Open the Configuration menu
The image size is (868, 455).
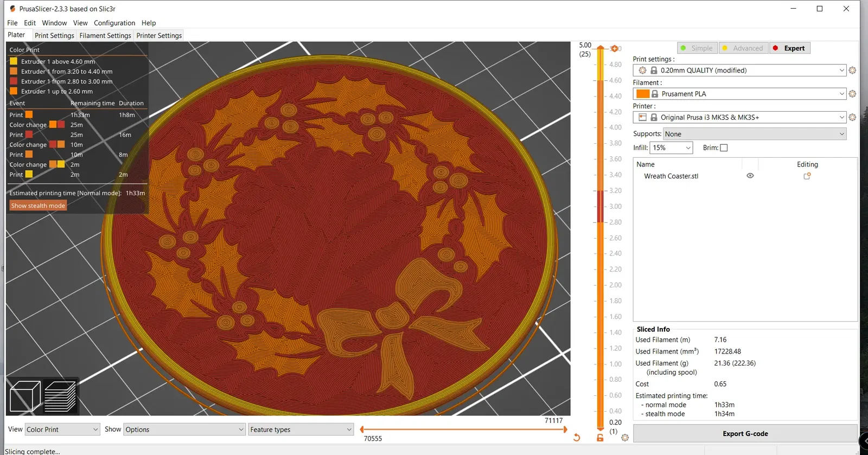point(114,23)
